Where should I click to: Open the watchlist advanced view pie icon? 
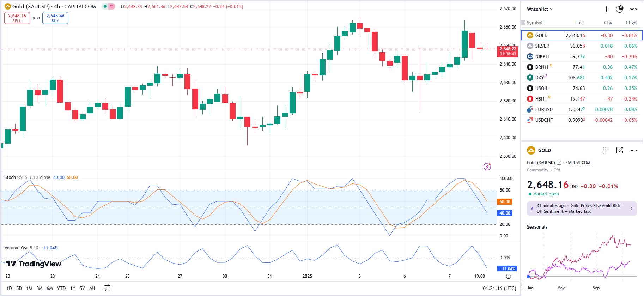tap(620, 9)
